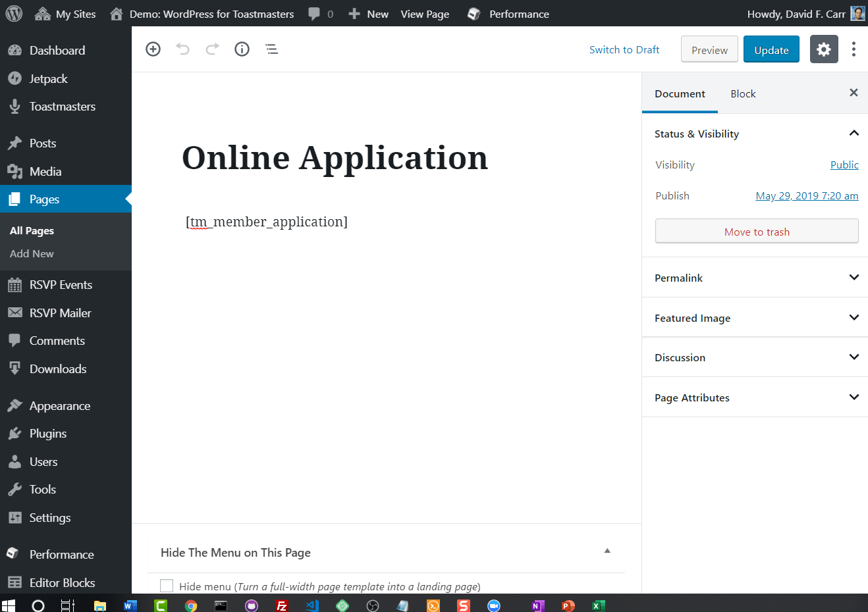Open Chrome from the Windows taskbar
The height and width of the screenshot is (612, 868).
click(191, 605)
